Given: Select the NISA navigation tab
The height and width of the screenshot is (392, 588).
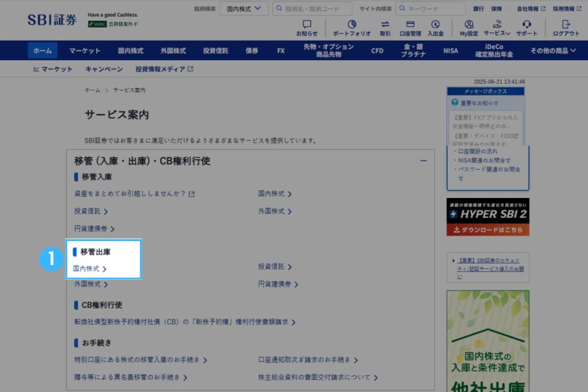Looking at the screenshot, I should (x=450, y=51).
